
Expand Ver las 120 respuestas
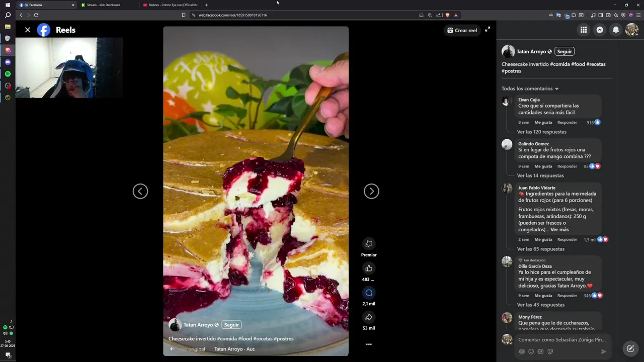pos(542,132)
